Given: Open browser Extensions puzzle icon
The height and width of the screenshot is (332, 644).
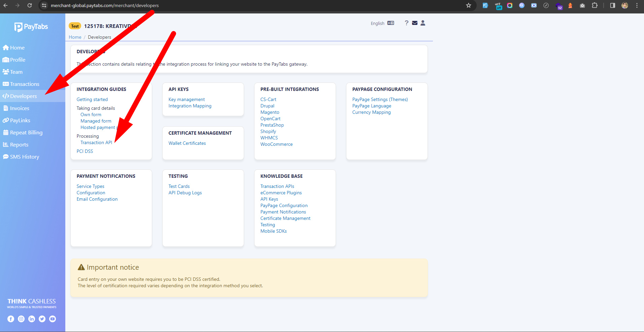Looking at the screenshot, I should 595,5.
